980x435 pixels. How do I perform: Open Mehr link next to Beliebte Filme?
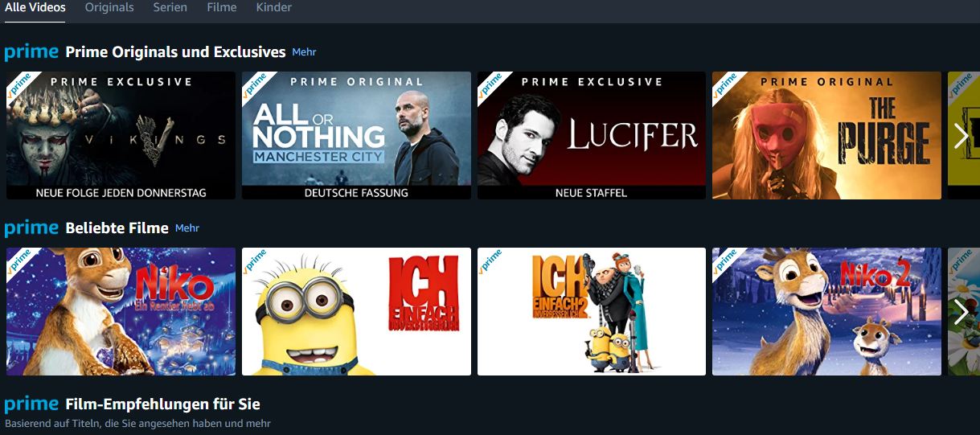[187, 228]
